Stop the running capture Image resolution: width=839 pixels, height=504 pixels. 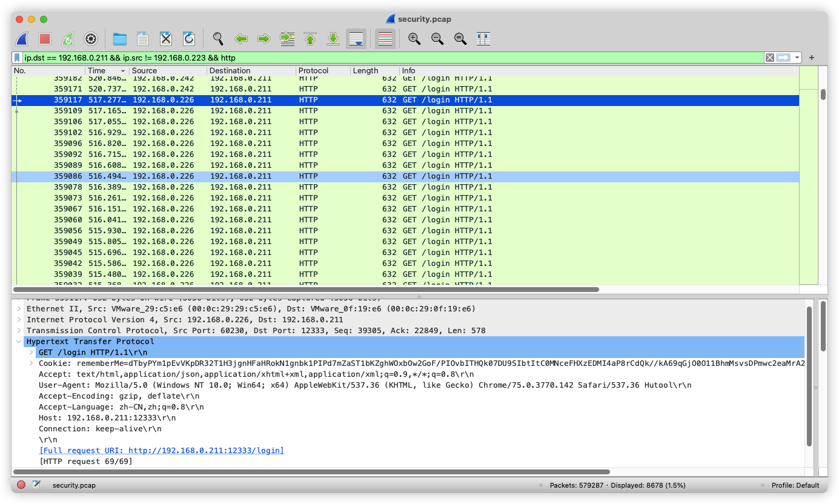45,39
